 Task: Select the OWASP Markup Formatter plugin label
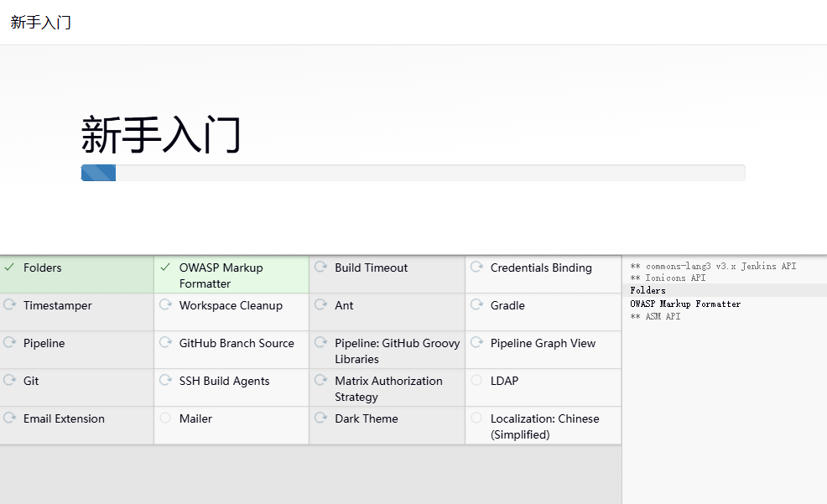221,276
